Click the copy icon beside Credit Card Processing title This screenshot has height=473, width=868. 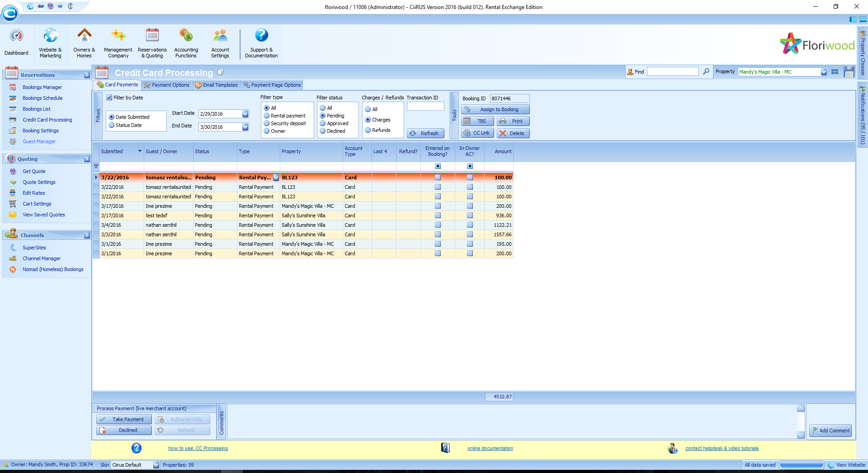coord(221,72)
